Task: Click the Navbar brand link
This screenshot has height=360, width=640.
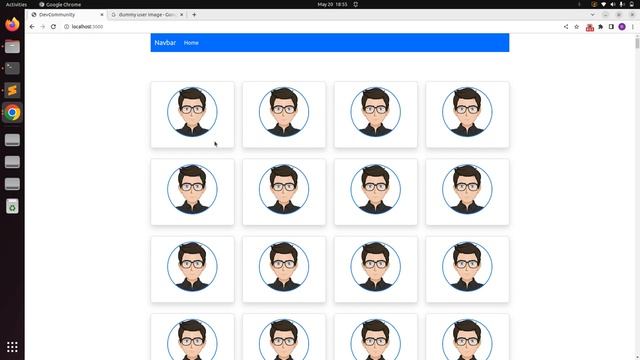Action: click(x=165, y=42)
